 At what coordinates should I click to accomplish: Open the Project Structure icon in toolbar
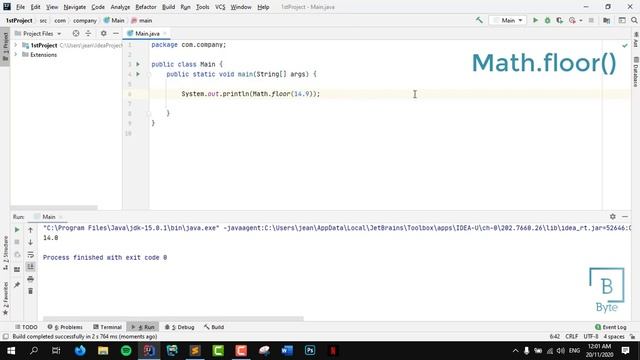(607, 20)
